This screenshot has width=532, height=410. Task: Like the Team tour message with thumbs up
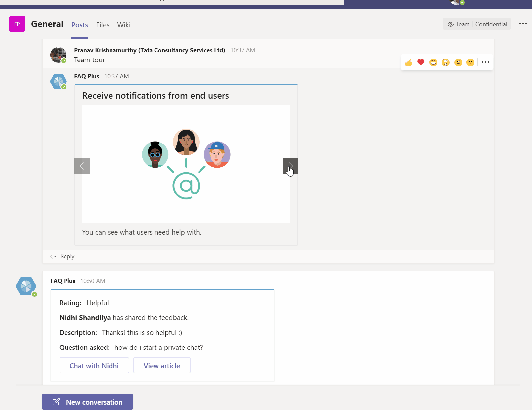(408, 62)
